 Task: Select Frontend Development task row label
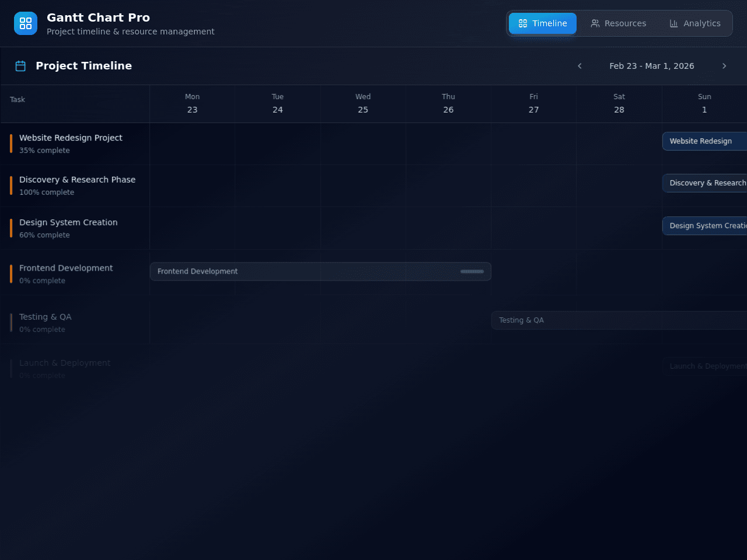coord(66,268)
